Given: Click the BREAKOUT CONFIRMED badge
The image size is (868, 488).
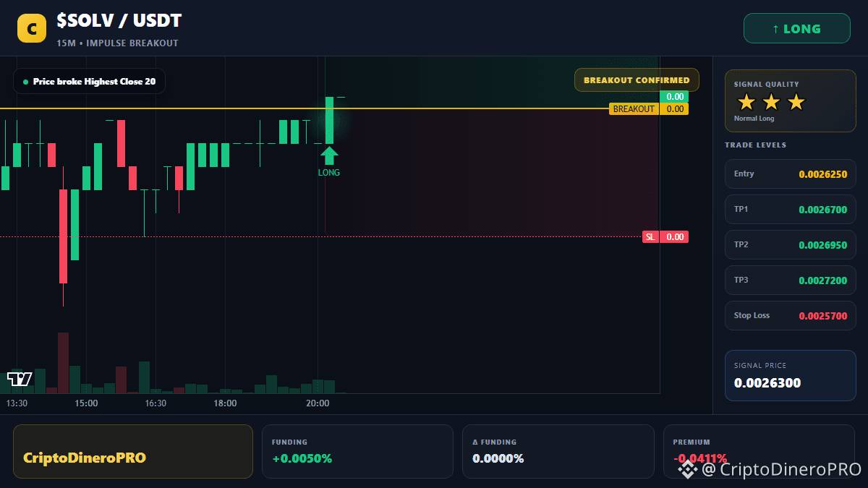Looking at the screenshot, I should pos(637,80).
